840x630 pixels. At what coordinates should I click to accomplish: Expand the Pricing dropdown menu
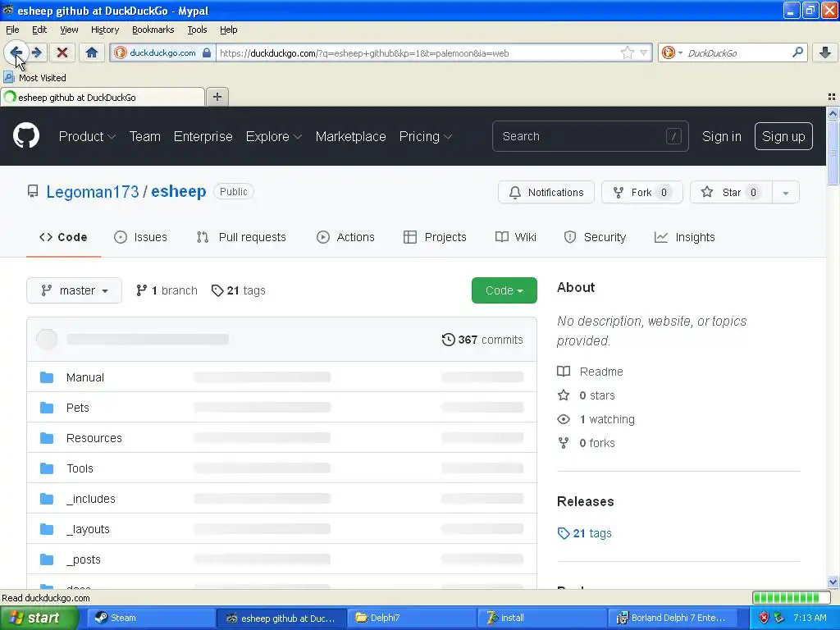(x=426, y=137)
